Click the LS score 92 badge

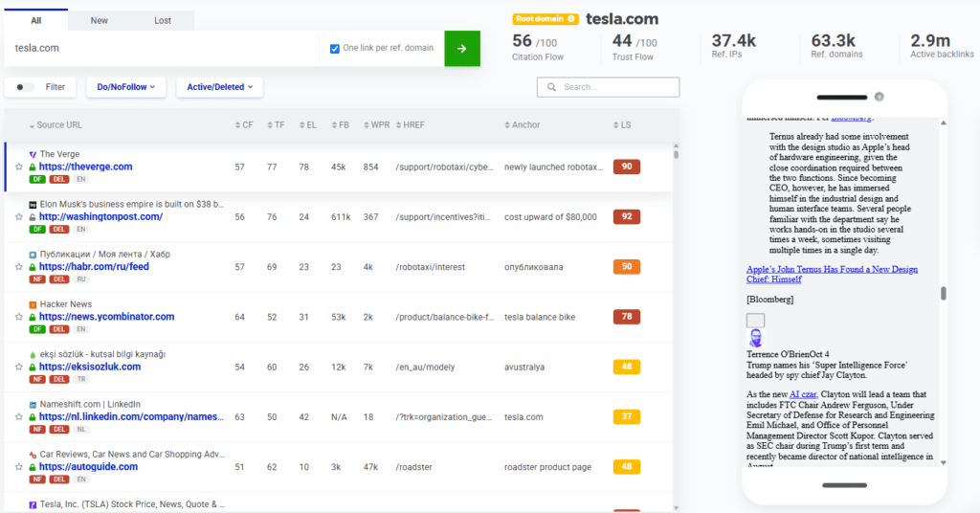tap(627, 217)
